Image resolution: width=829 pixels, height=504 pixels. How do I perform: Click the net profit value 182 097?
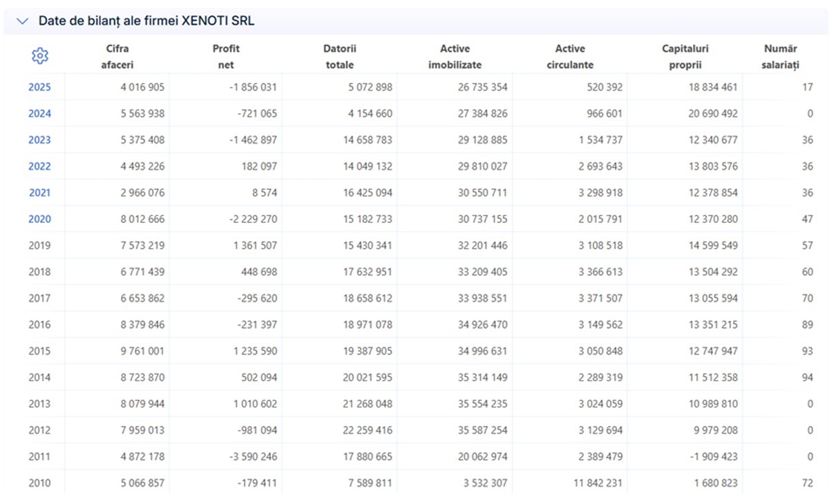click(x=258, y=166)
